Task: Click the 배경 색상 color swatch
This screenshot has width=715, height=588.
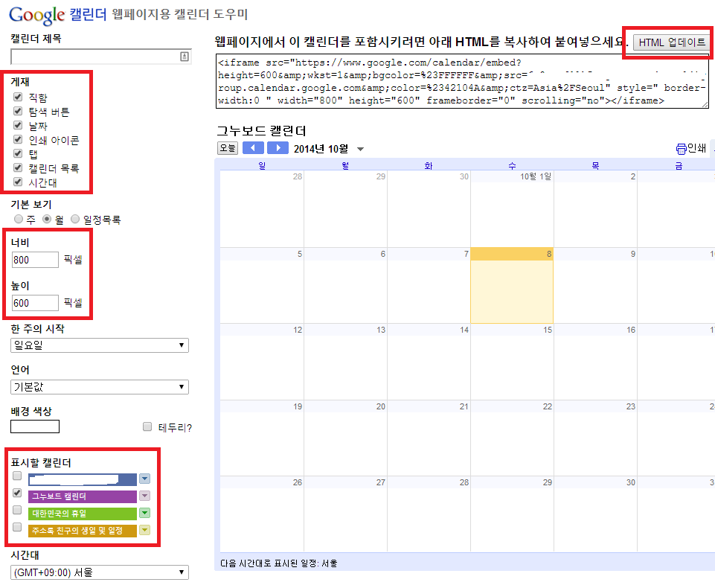Action: coord(35,426)
